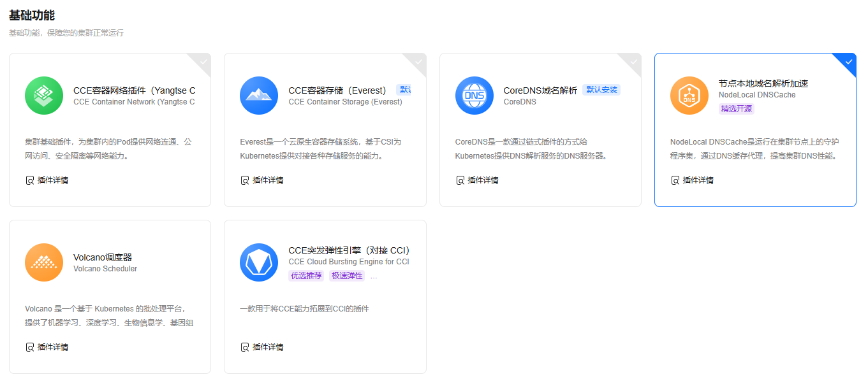This screenshot has width=868, height=379.
Task: Click the title 节点本地域名解析加速
Action: 763,83
